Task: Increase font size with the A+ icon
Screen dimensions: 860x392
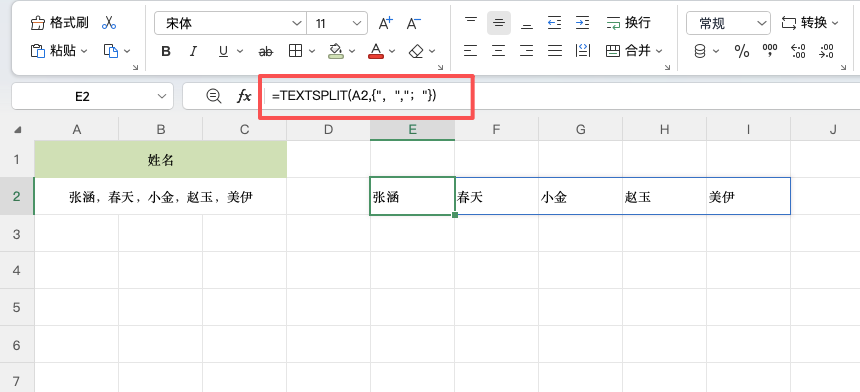Action: coord(386,23)
